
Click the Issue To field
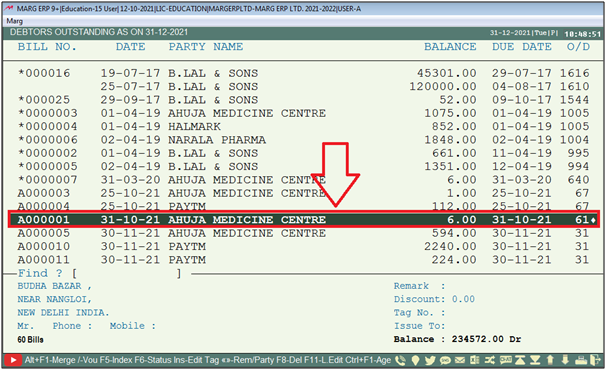[x=419, y=326]
